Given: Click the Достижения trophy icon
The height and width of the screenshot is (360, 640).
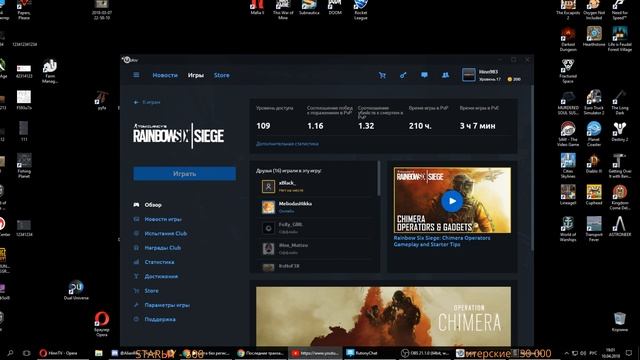Looking at the screenshot, I should click(x=136, y=276).
